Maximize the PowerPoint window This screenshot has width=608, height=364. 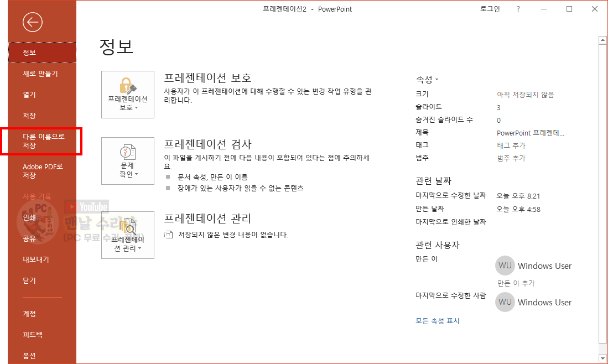[x=569, y=9]
